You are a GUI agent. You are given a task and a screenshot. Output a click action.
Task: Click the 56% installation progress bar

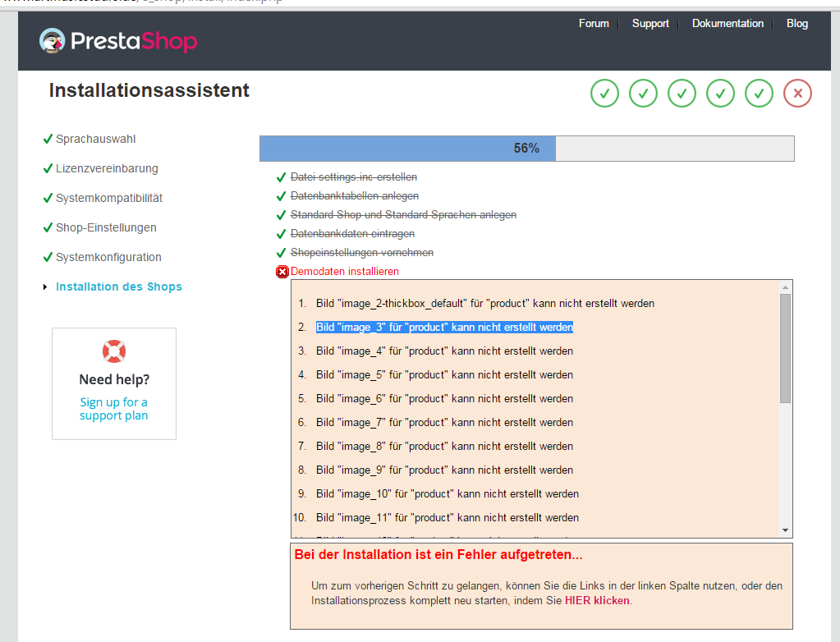tap(526, 149)
